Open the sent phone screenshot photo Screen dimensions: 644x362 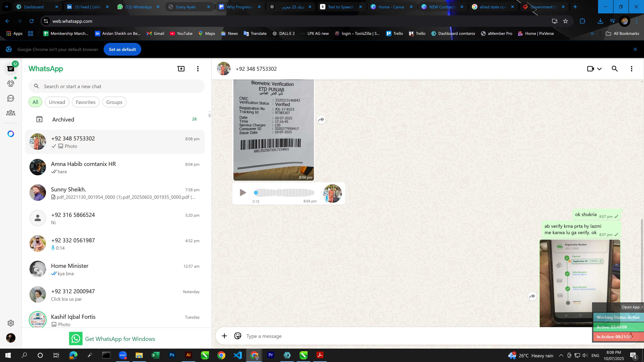click(580, 283)
